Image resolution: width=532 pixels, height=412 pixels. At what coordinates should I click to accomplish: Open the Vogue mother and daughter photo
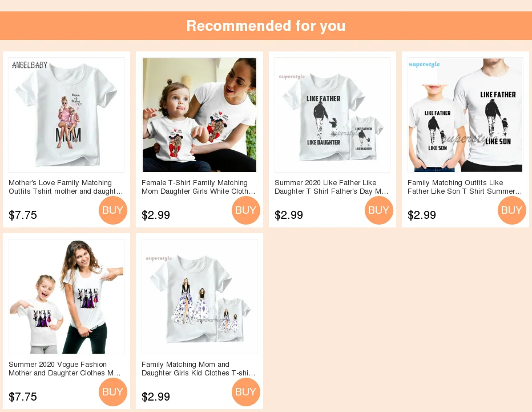66,297
